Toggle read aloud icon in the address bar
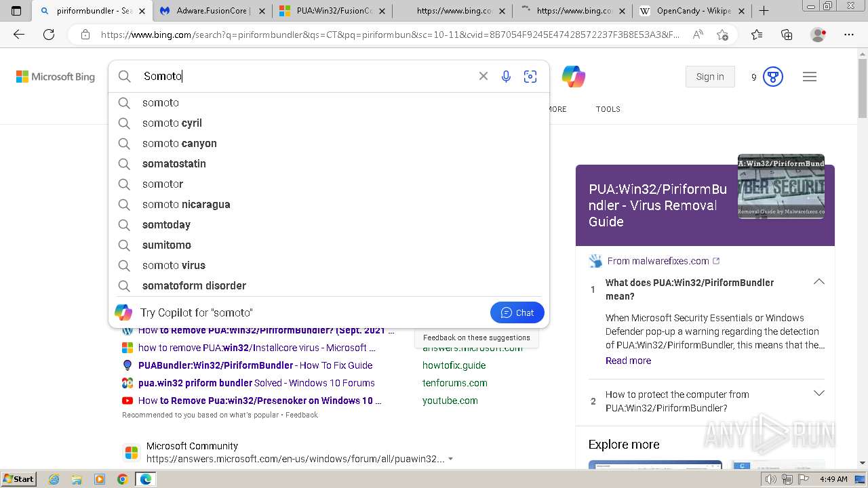 698,35
